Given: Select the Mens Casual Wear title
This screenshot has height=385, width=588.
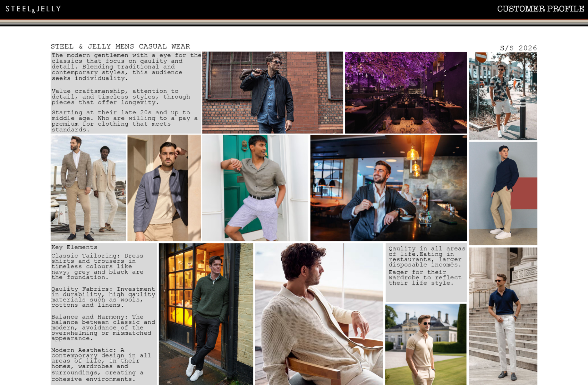Looking at the screenshot, I should pyautogui.click(x=120, y=47).
